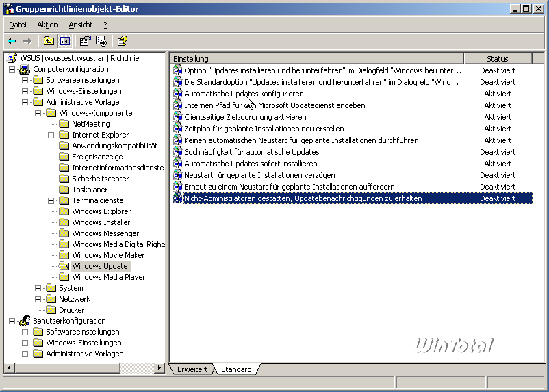Image resolution: width=549 pixels, height=392 pixels.
Task: Click the Export list toolbar icon
Action: tap(101, 41)
